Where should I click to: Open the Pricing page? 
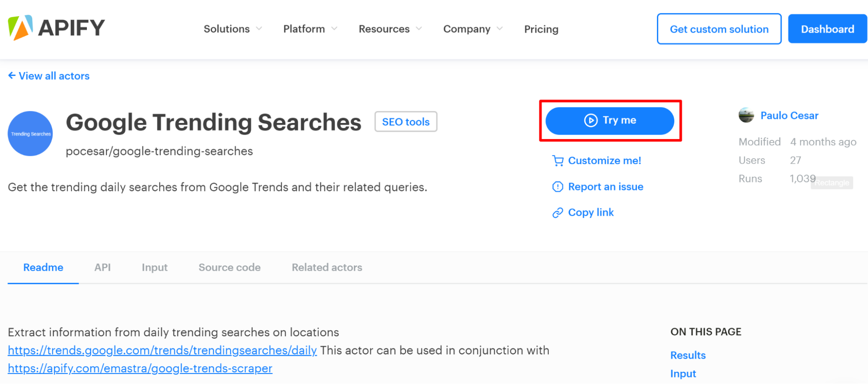click(x=541, y=29)
